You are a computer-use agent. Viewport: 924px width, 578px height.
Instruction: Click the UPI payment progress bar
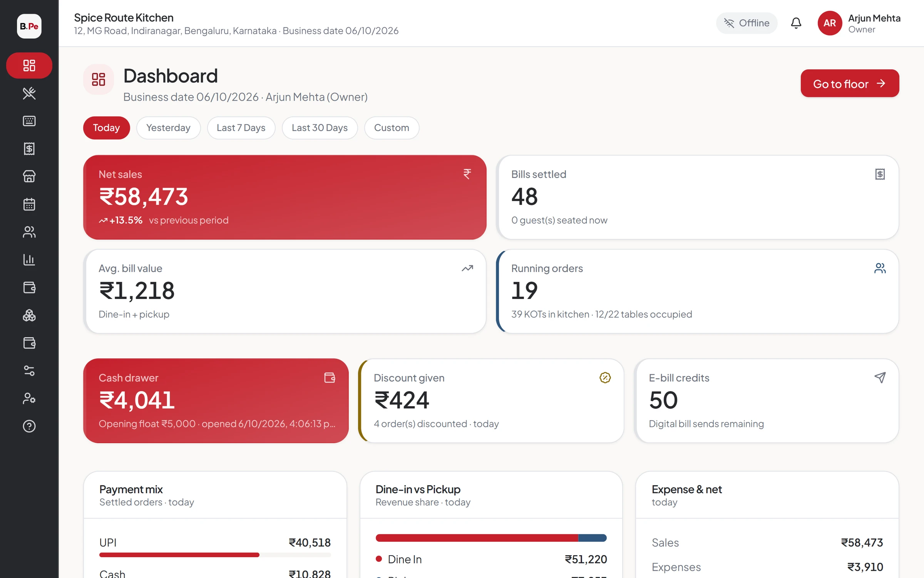[x=215, y=555]
